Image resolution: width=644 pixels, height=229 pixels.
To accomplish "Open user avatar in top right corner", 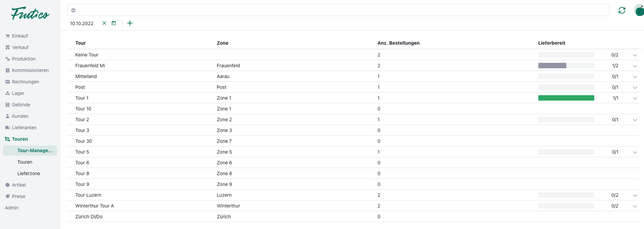I will 639,10.
